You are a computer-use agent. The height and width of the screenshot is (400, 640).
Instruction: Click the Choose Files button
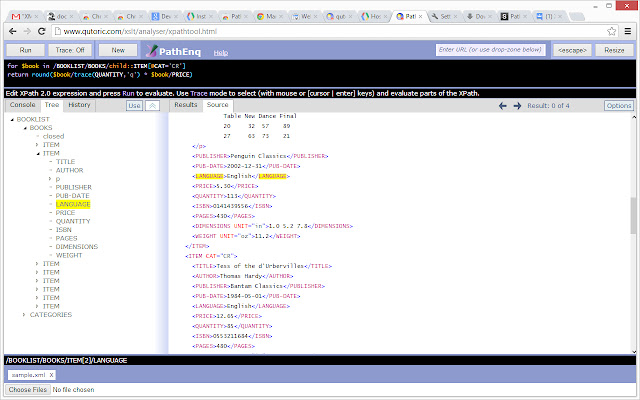pyautogui.click(x=28, y=389)
